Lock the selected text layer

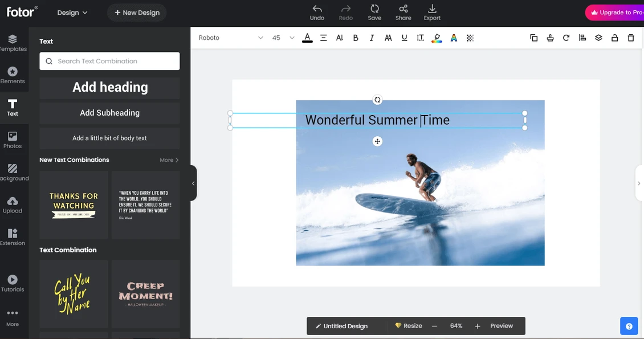614,38
